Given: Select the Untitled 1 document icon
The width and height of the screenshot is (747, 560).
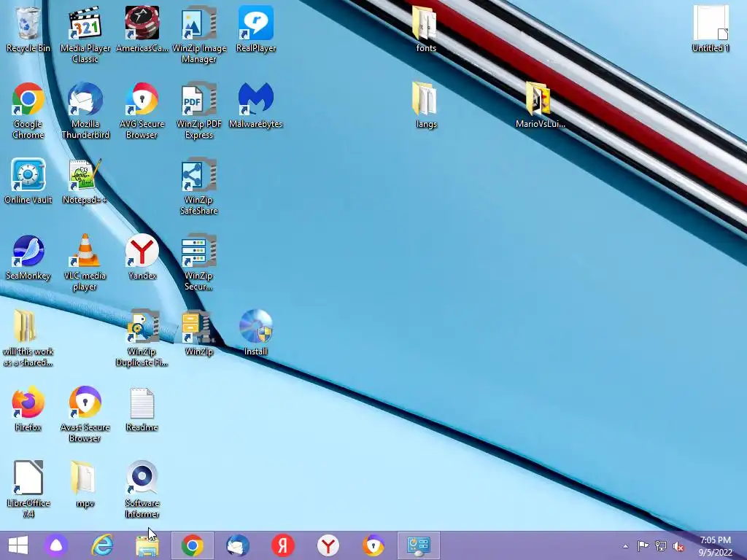Looking at the screenshot, I should pos(711,29).
